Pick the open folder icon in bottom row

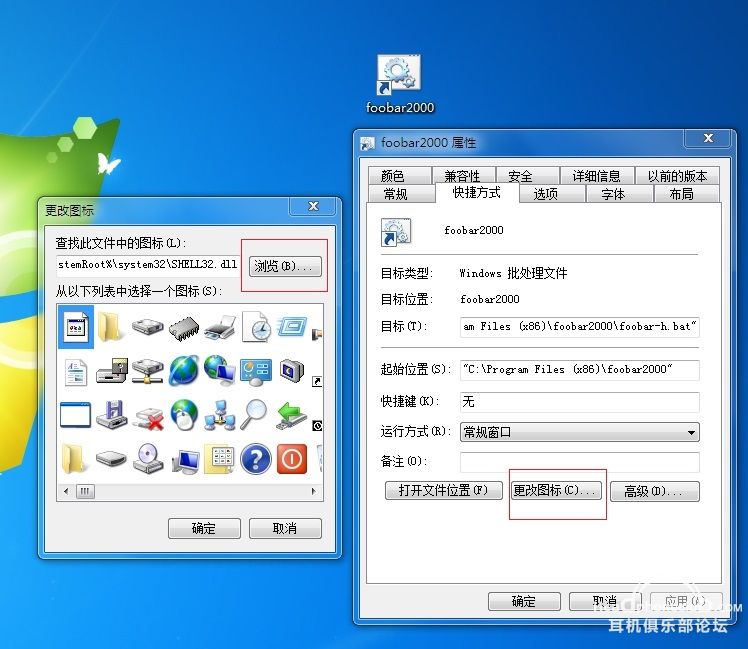(74, 459)
